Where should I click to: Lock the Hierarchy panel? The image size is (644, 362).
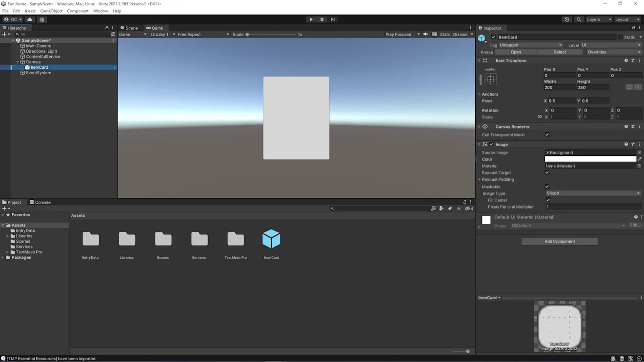(x=107, y=28)
